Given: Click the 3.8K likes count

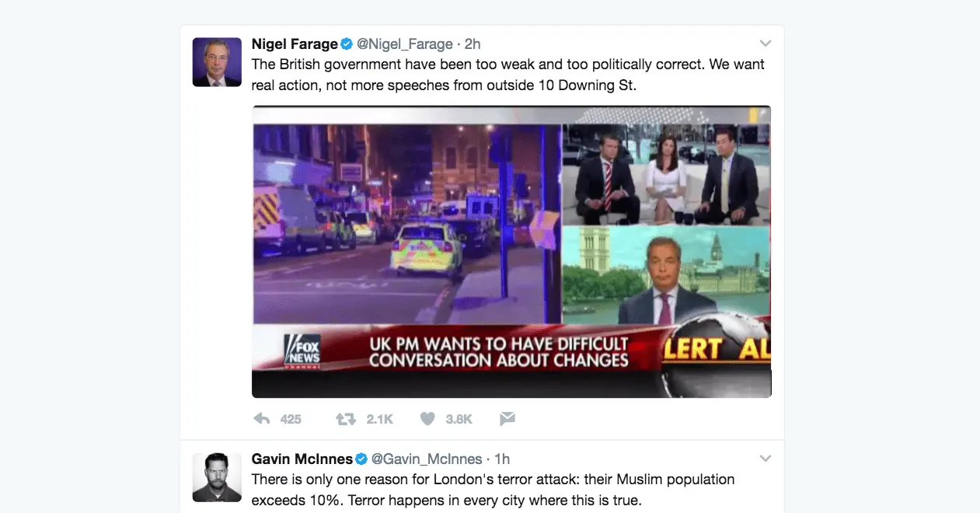Looking at the screenshot, I should coord(459,419).
